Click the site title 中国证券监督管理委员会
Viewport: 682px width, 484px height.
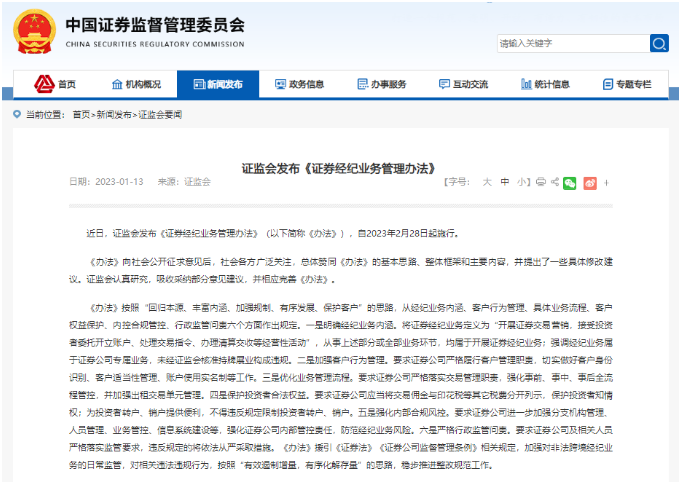click(x=155, y=25)
